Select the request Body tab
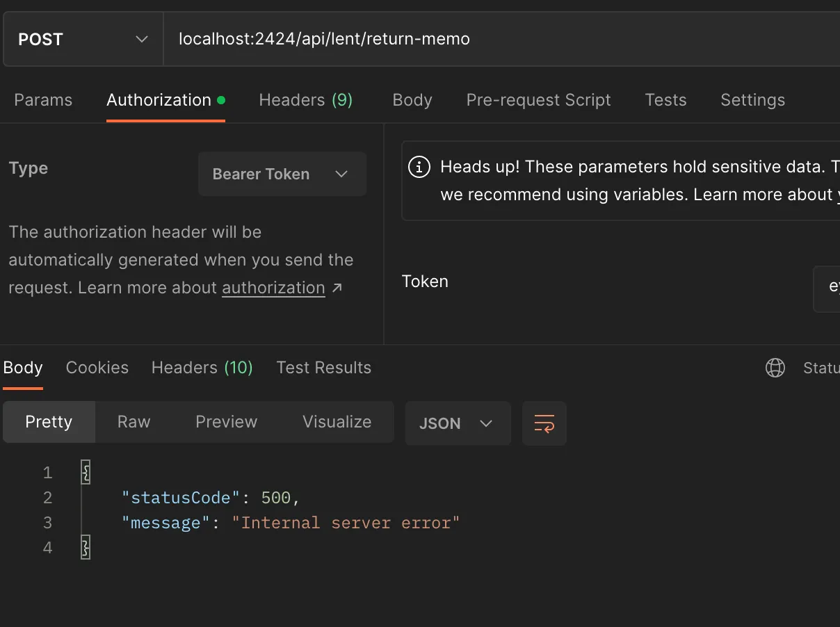Image resolution: width=840 pixels, height=627 pixels. [x=412, y=100]
